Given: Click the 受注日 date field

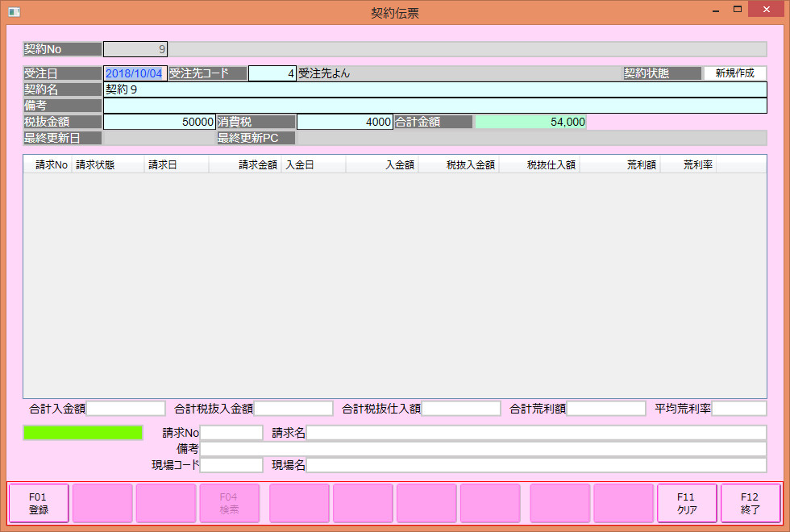Looking at the screenshot, I should point(135,73).
